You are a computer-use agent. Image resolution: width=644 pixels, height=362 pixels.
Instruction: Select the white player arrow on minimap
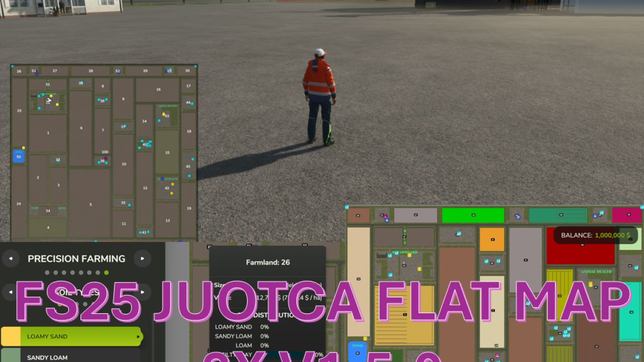(x=49, y=100)
